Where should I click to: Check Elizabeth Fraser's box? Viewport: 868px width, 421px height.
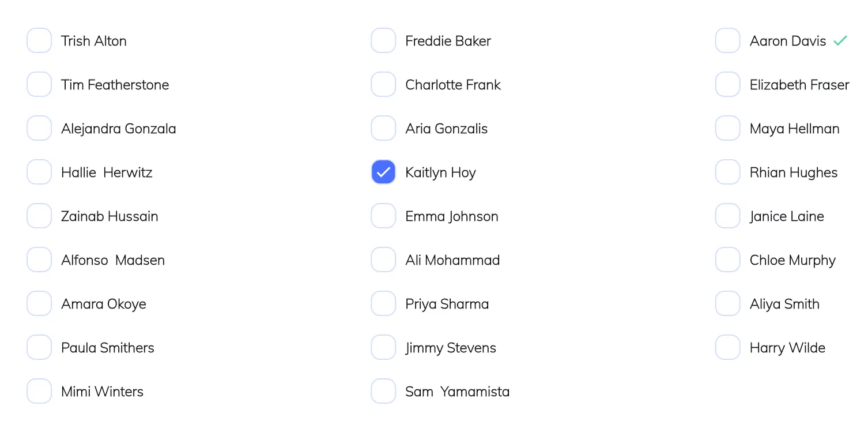click(x=727, y=85)
